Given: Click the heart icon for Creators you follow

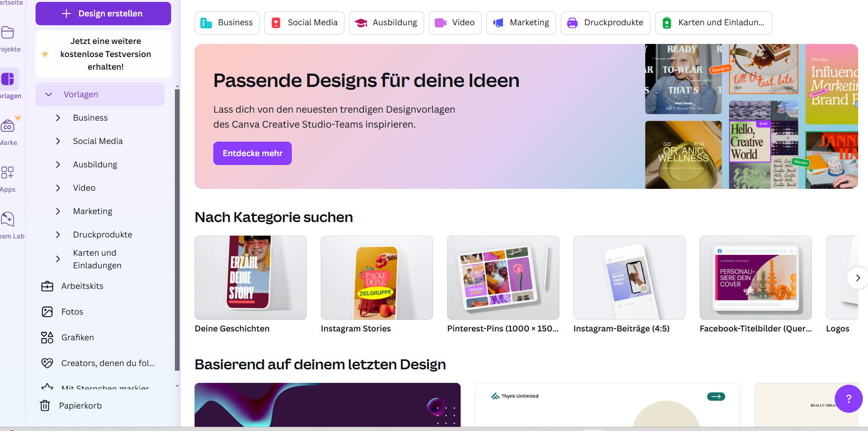Looking at the screenshot, I should [47, 363].
